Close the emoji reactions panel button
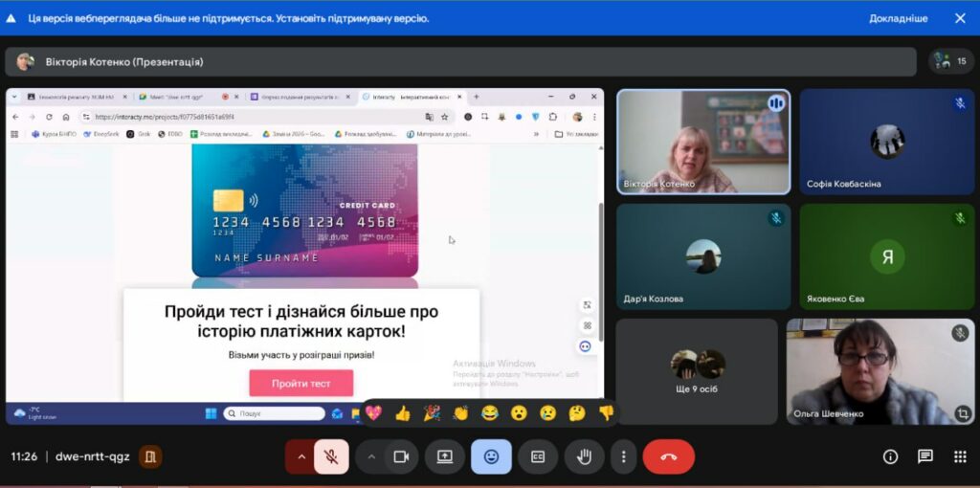The image size is (980, 488). point(491,457)
